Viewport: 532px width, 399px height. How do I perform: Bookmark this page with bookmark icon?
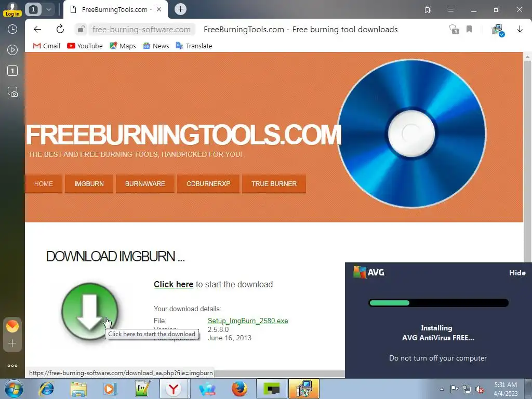tap(469, 29)
